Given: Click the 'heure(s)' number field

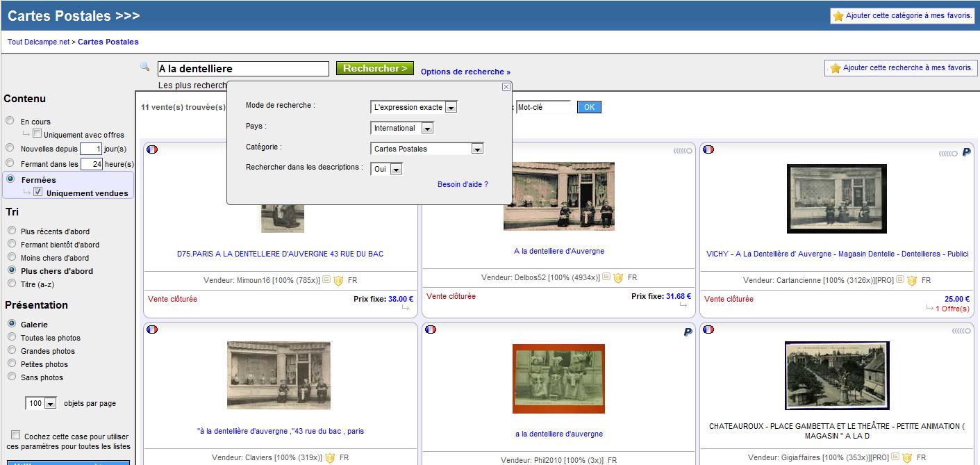Looking at the screenshot, I should 92,165.
